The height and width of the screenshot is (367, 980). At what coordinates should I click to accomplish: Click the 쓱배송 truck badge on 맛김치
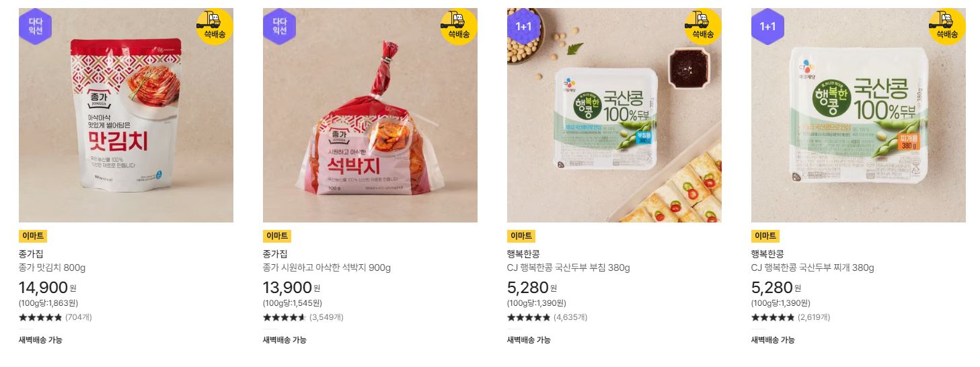[216, 26]
